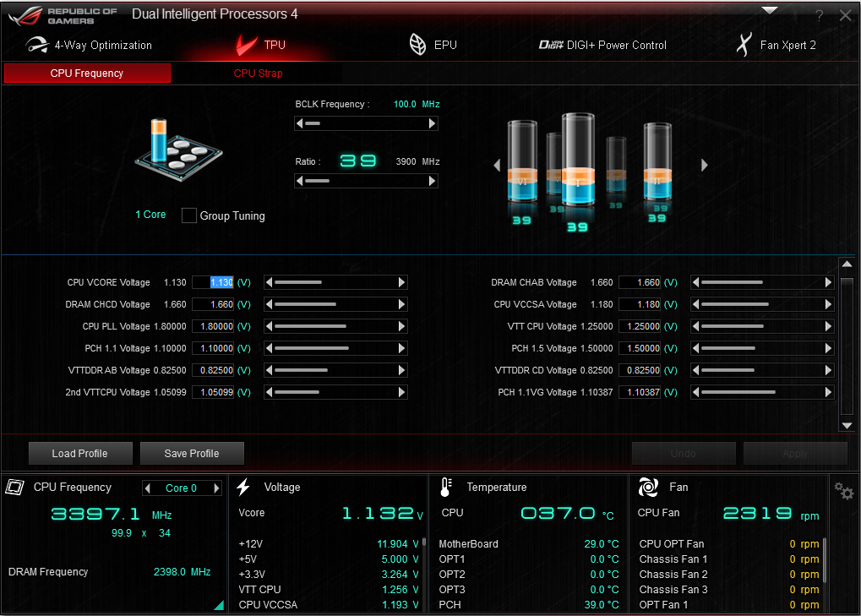Click the right arrow beside the core cylinders
This screenshot has width=861, height=616.
pyautogui.click(x=705, y=166)
